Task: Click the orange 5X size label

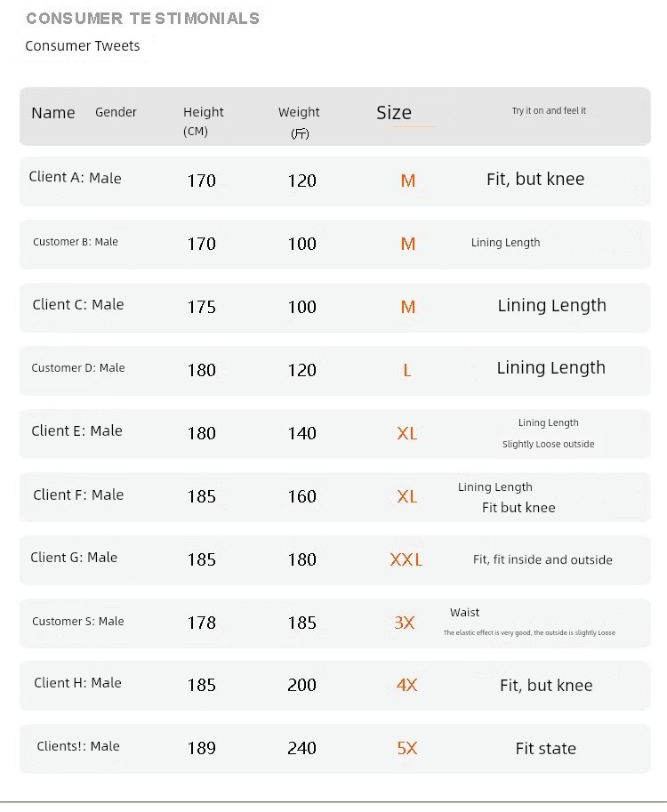Action: pos(407,748)
